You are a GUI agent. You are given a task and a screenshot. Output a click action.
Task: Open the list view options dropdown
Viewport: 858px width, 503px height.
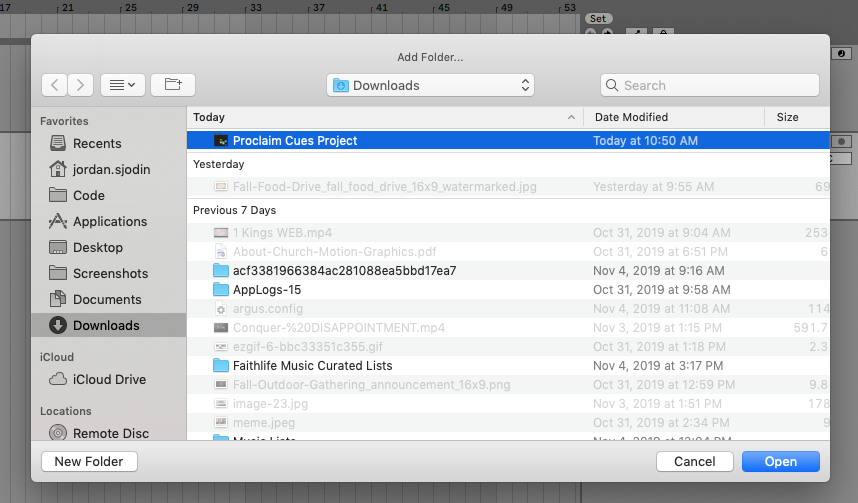123,85
